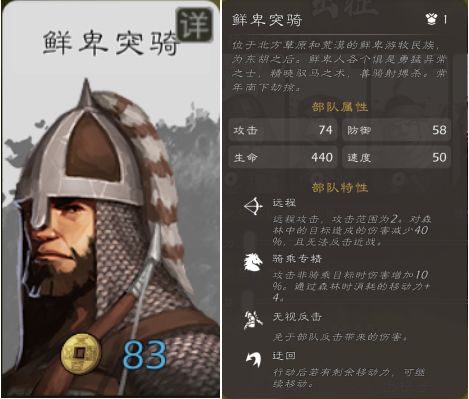Image resolution: width=469 pixels, height=399 pixels.
Task: Click the 详 details button on card
Action: (195, 25)
